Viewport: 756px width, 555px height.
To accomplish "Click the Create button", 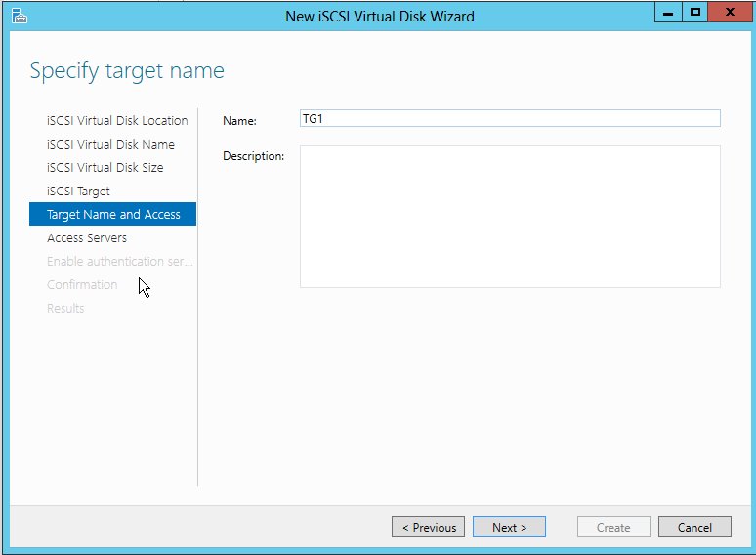I will coord(612,527).
